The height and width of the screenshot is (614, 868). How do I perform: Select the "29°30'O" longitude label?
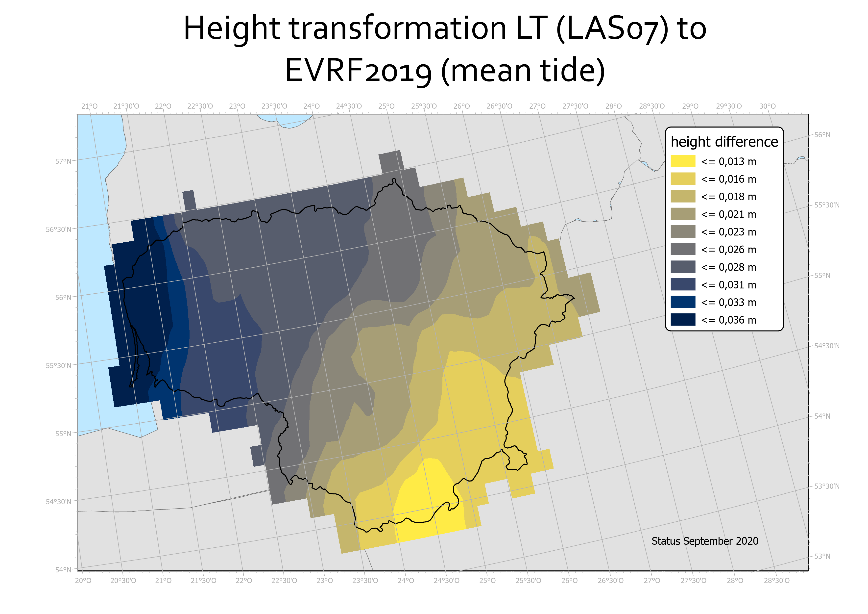(728, 106)
